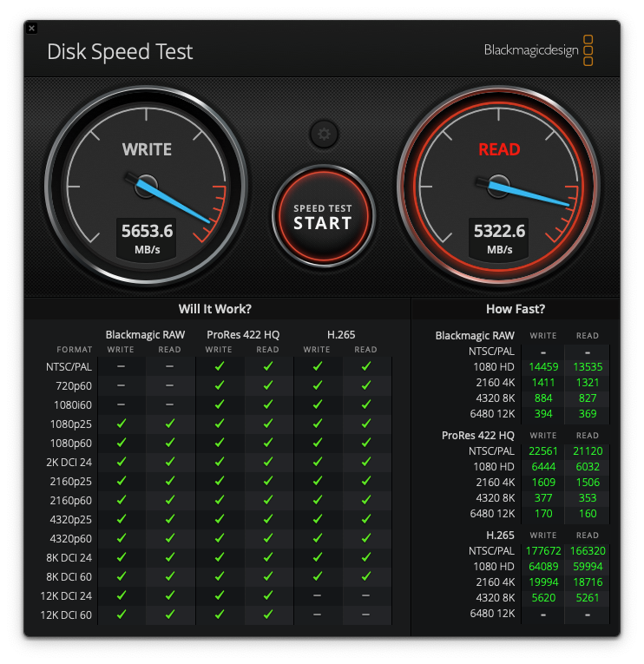The width and height of the screenshot is (644, 664).
Task: Click Blackmagic RAW read checkmark for 2160p25
Action: click(170, 481)
